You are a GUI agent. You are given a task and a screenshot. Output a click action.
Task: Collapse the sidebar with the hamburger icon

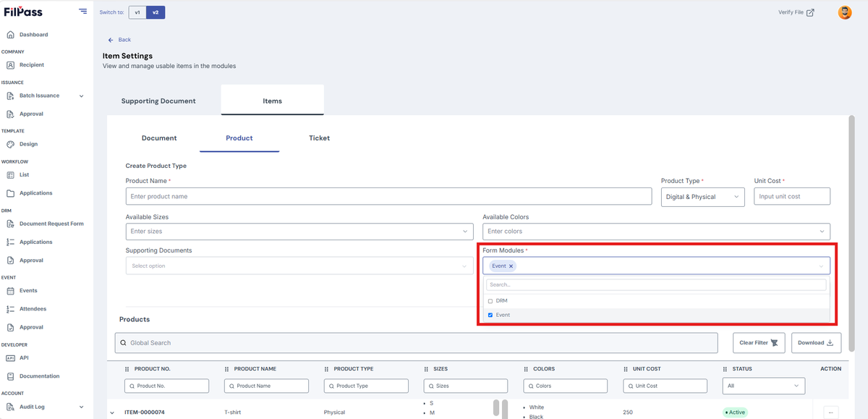(x=83, y=12)
